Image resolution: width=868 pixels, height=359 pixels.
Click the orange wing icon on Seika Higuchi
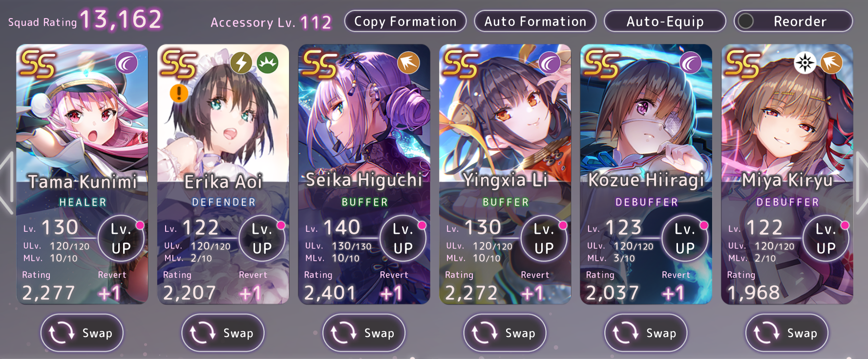pyautogui.click(x=409, y=63)
